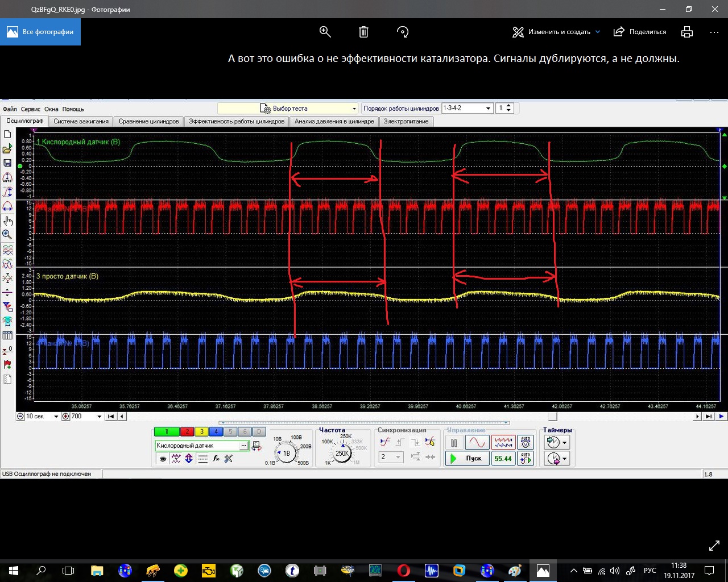
Task: Click the wave filter icon in channel panel
Action: pyautogui.click(x=176, y=459)
